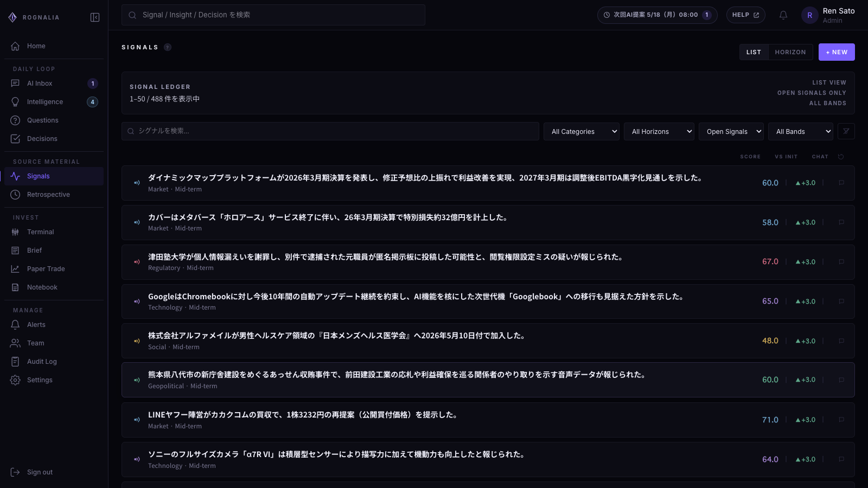Viewport: 868px width, 488px height.
Task: Click the Brief document icon
Action: point(15,251)
